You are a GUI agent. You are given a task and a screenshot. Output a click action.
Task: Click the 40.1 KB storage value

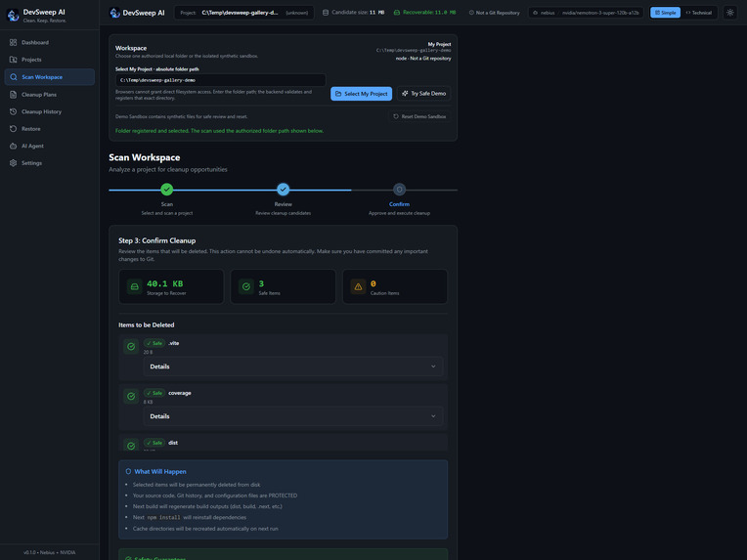click(165, 283)
